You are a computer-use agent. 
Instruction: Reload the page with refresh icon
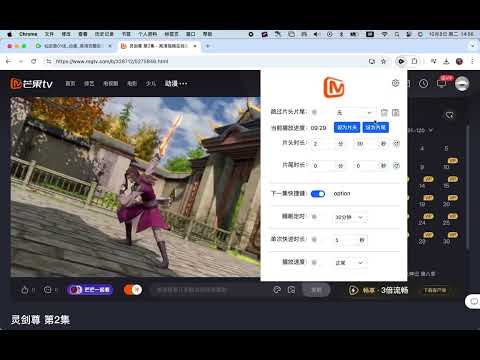coord(34,61)
